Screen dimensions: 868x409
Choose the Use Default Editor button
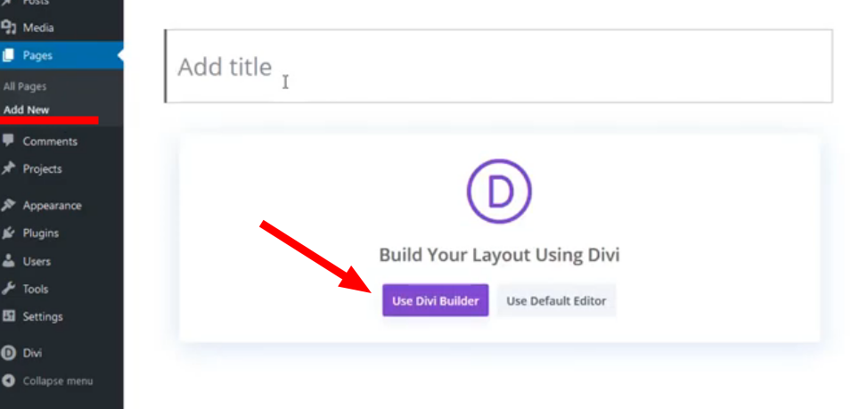556,301
